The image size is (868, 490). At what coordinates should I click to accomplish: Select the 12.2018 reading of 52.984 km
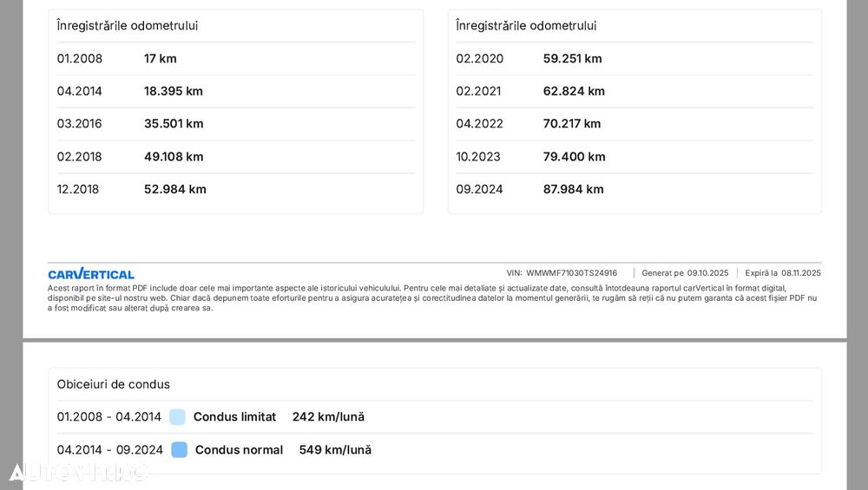174,189
